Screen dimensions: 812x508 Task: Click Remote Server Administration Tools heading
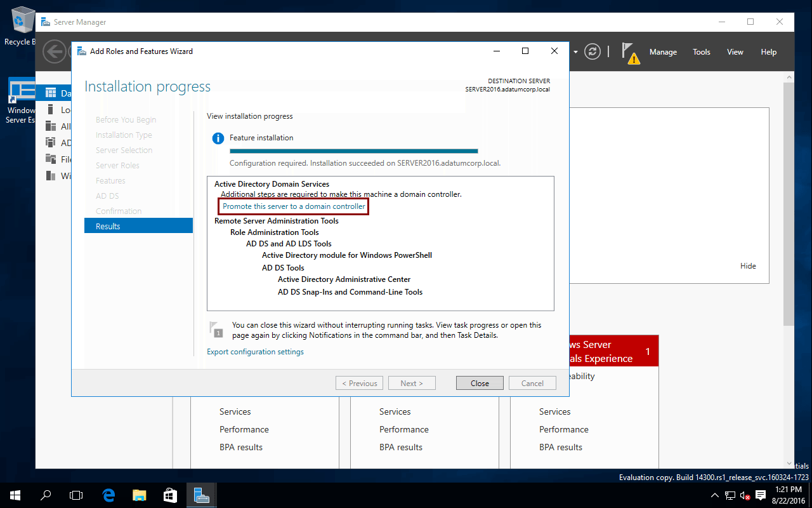(x=277, y=221)
